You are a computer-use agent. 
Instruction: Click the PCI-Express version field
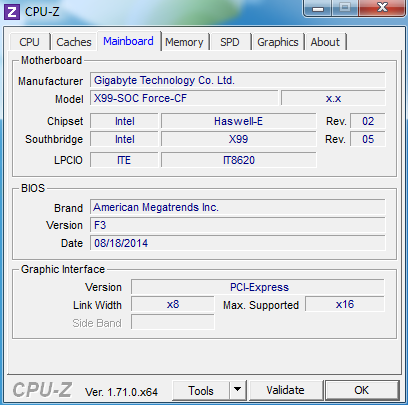pos(258,287)
